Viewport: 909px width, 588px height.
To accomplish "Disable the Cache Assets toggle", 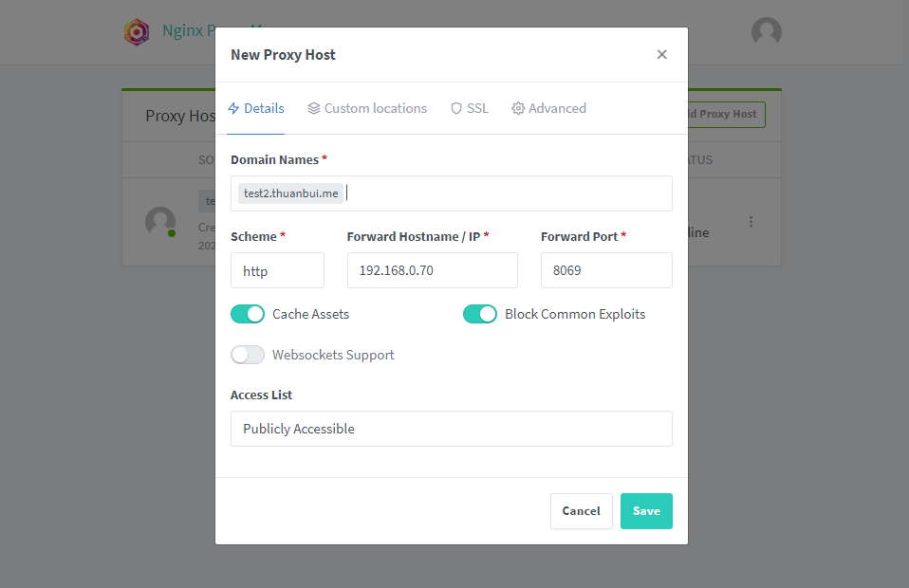I will pyautogui.click(x=248, y=314).
